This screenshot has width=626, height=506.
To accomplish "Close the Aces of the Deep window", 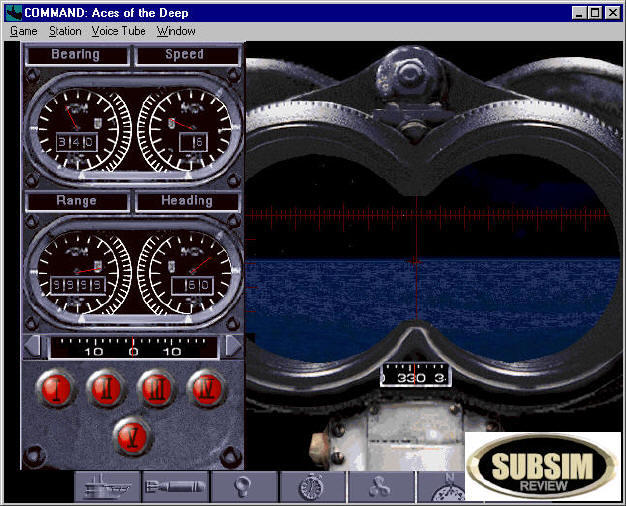I will pyautogui.click(x=612, y=13).
